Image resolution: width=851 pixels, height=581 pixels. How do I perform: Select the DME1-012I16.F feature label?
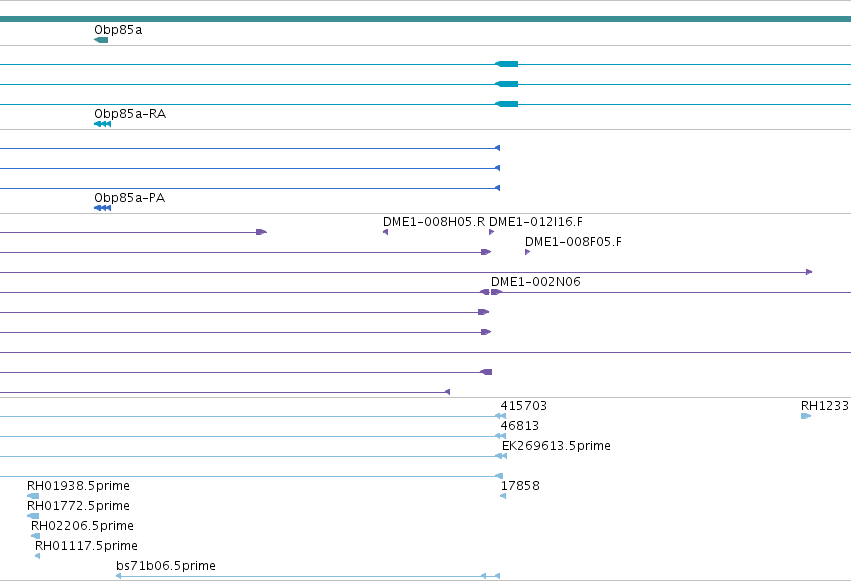point(536,222)
